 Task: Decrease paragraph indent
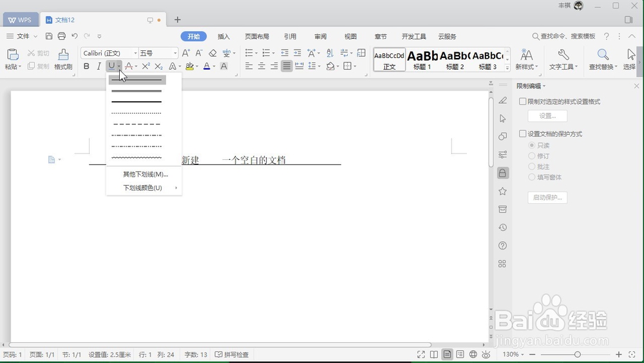click(285, 53)
